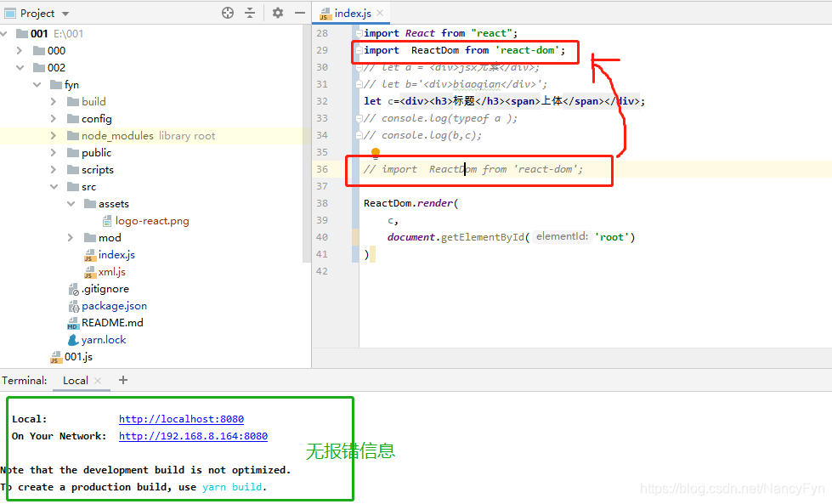Click the elementId parameter hint

pyautogui.click(x=562, y=236)
